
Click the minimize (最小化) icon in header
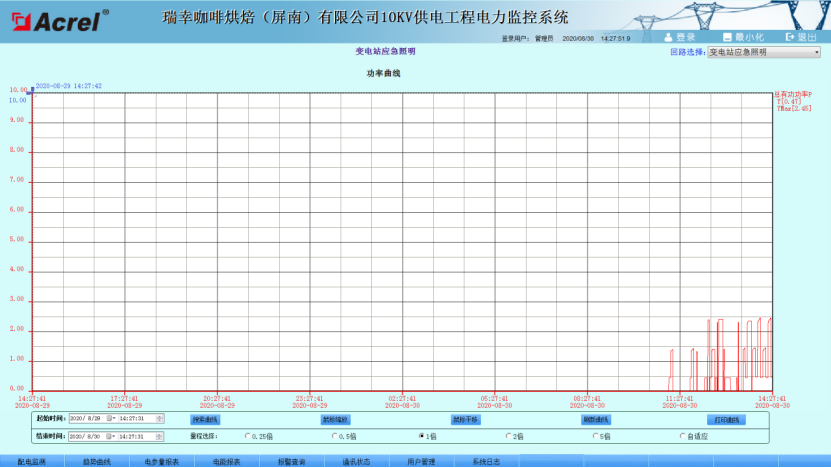coord(727,37)
